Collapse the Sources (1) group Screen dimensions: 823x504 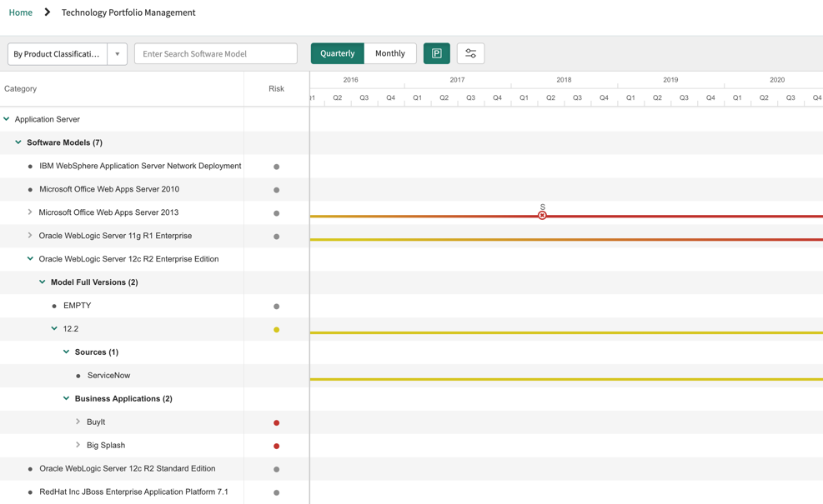tap(66, 352)
